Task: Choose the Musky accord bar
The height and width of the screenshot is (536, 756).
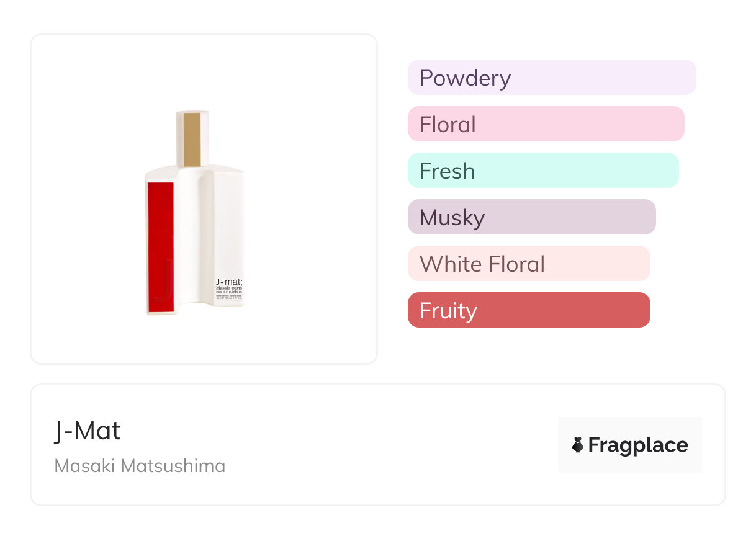Action: click(x=531, y=217)
